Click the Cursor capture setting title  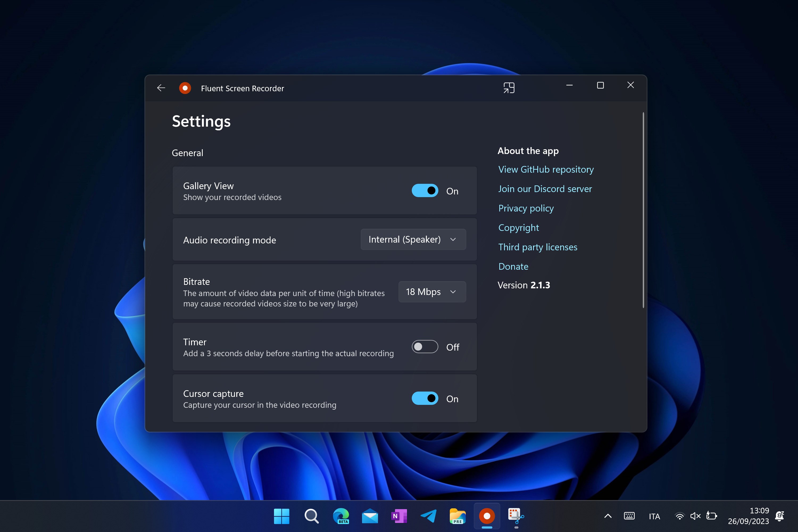tap(213, 394)
